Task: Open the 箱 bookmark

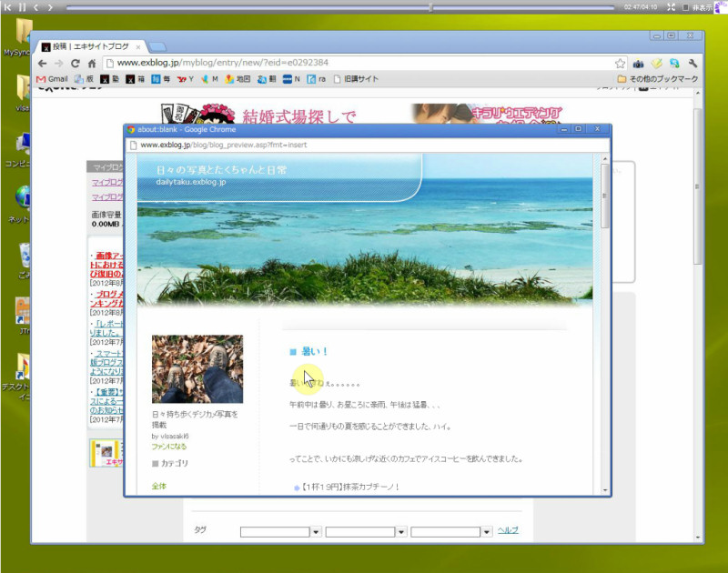Action: pos(135,79)
